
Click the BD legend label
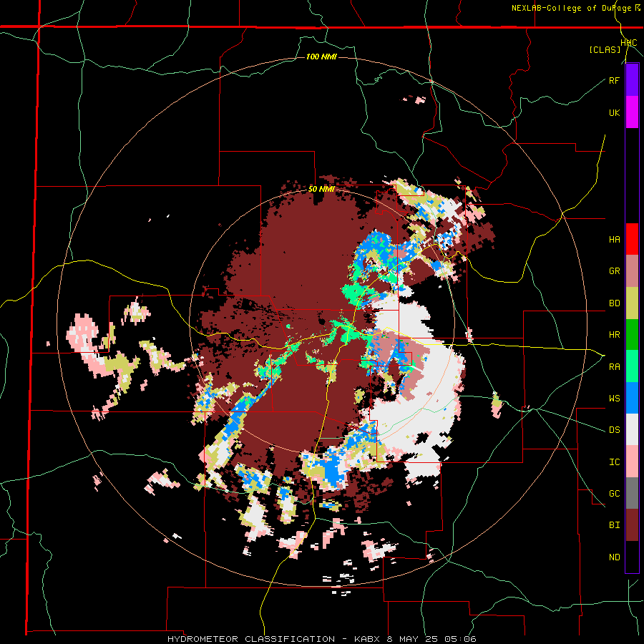point(614,303)
